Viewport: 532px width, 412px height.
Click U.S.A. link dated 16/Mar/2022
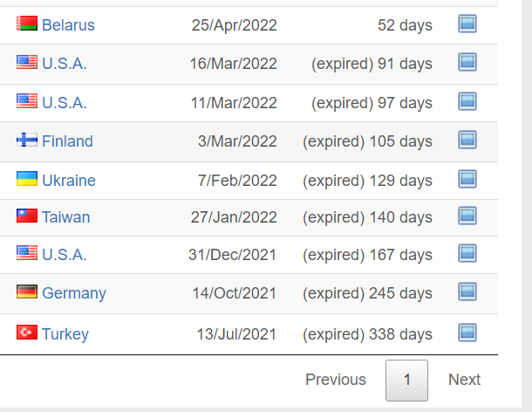coord(65,64)
